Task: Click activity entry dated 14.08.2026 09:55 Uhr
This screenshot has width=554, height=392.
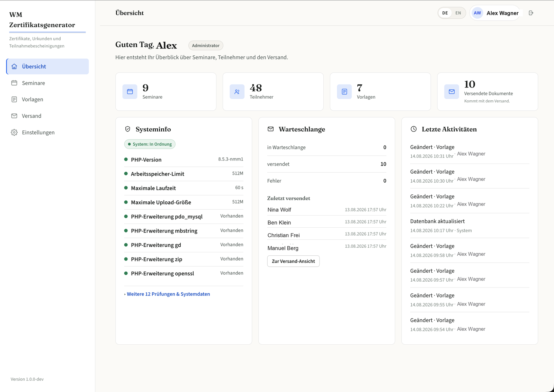Action: click(x=470, y=300)
